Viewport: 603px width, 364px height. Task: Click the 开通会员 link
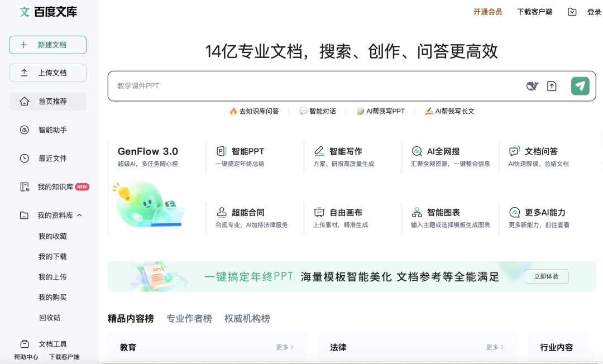(487, 12)
